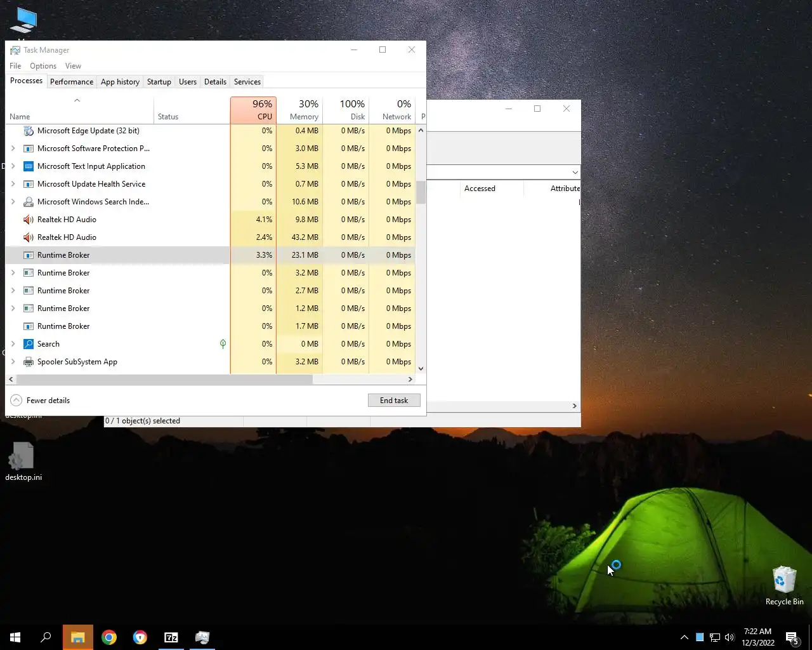Click the highlighted Runtime Broker row icon
The width and height of the screenshot is (812, 650).
click(29, 255)
